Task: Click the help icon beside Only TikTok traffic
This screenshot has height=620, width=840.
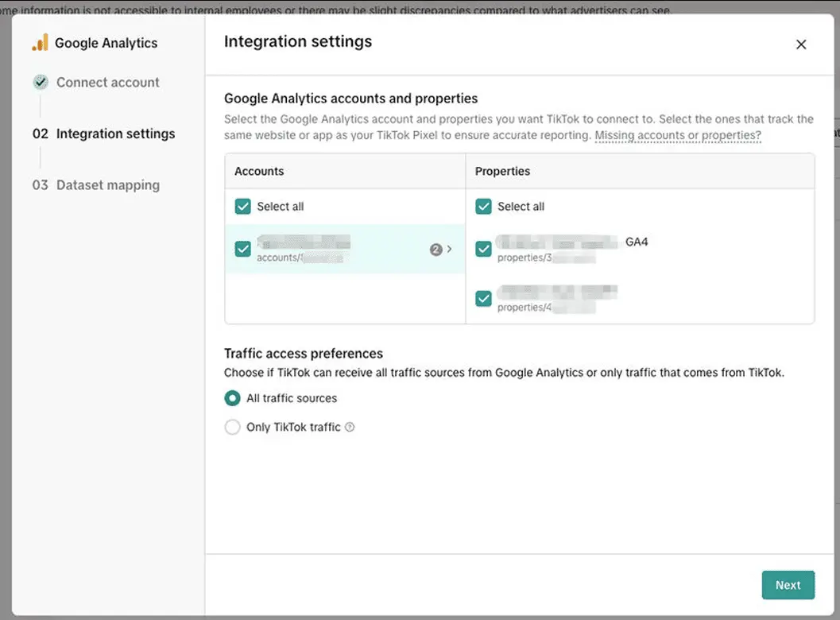Action: click(x=350, y=427)
